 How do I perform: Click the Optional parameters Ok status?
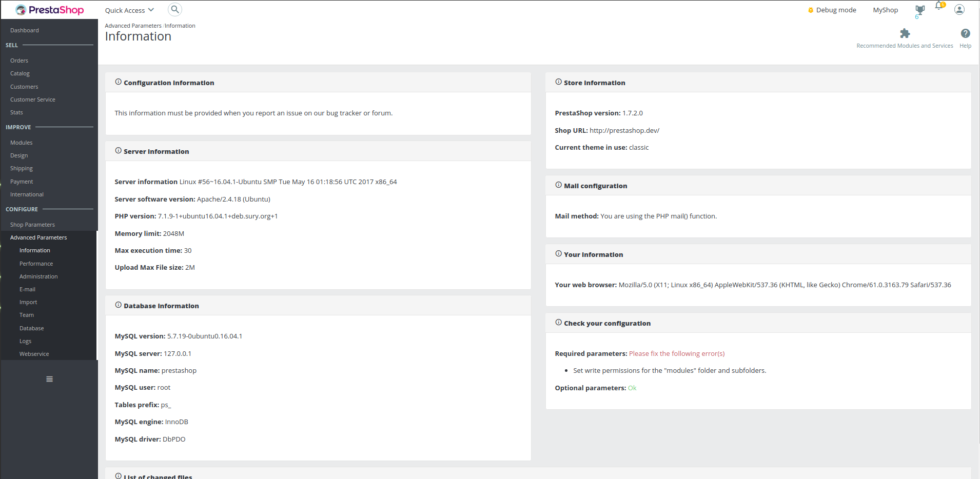pyautogui.click(x=632, y=388)
